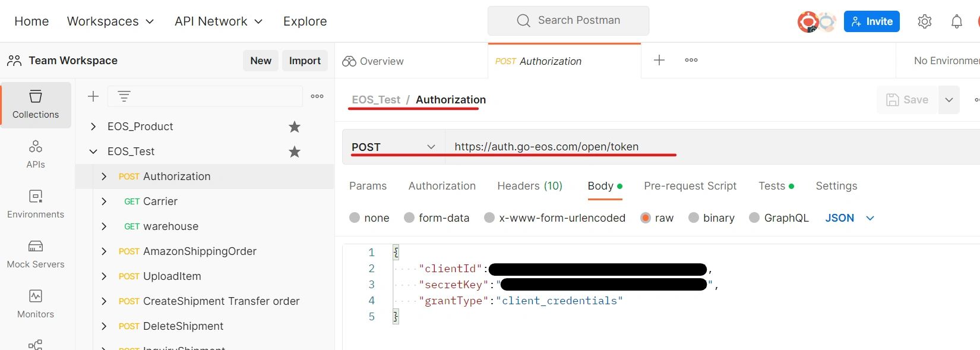Open the collections three-dot options menu
The width and height of the screenshot is (980, 350).
317,96
